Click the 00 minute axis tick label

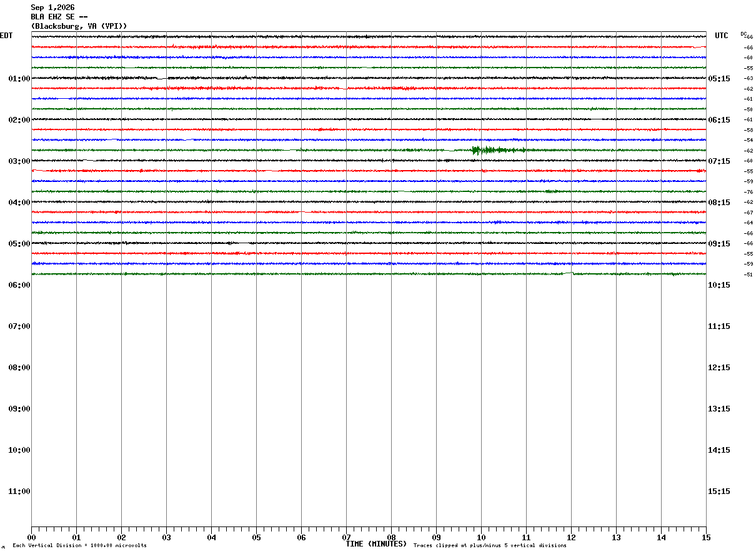pyautogui.click(x=31, y=537)
